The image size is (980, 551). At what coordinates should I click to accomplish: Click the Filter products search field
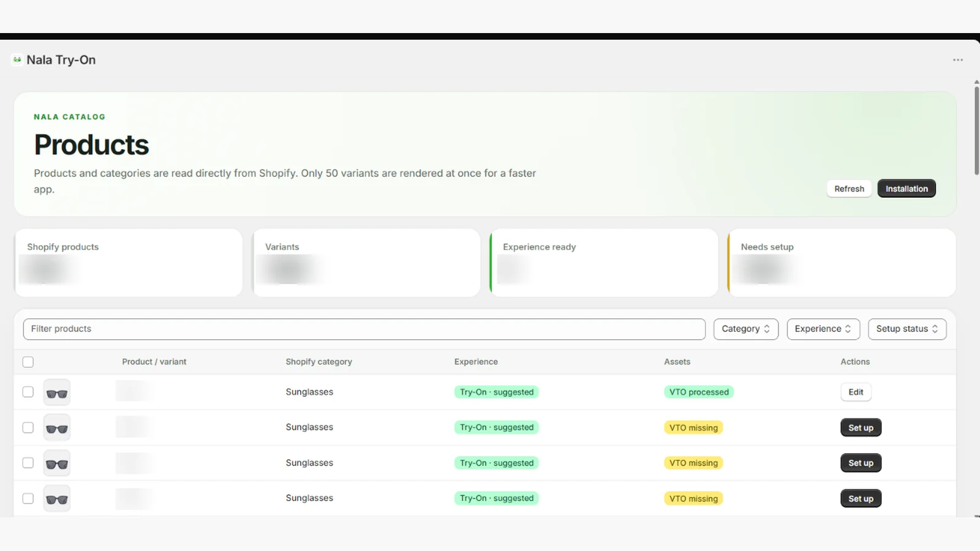[364, 329]
